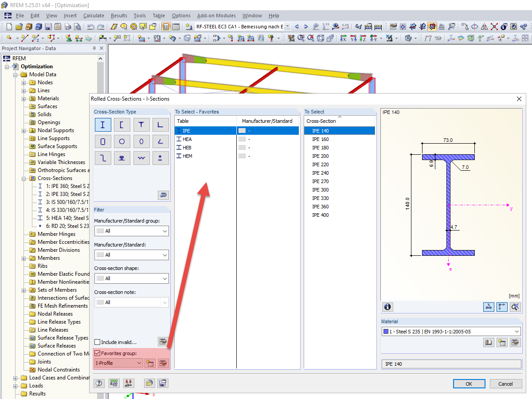Viewport: 532px width, 399px height.
Task: Select the Z-section cross-section type button
Action: click(x=103, y=158)
